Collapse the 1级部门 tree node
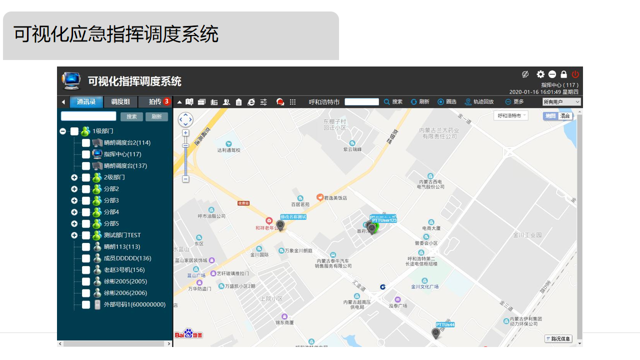Viewport: 640px width, 360px height. click(x=63, y=131)
